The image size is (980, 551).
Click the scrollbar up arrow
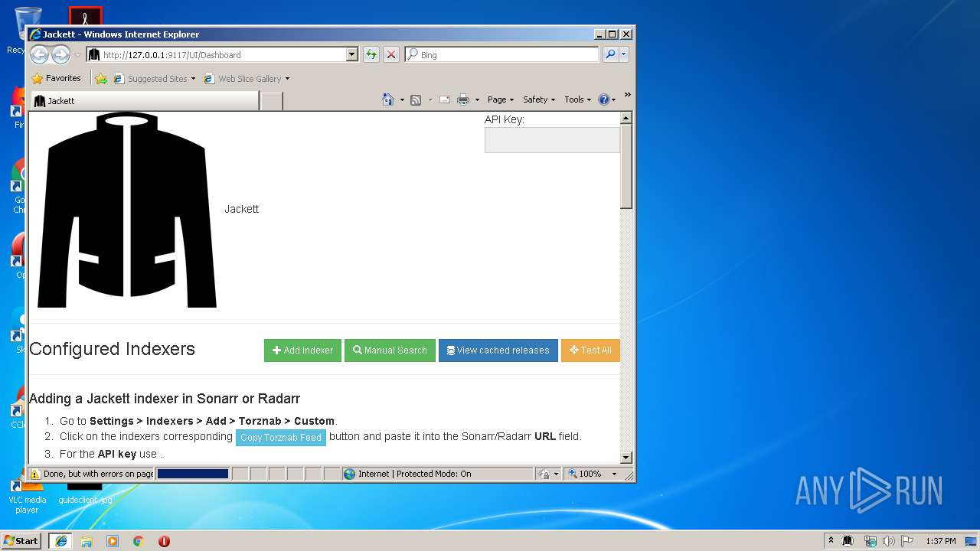click(x=626, y=118)
